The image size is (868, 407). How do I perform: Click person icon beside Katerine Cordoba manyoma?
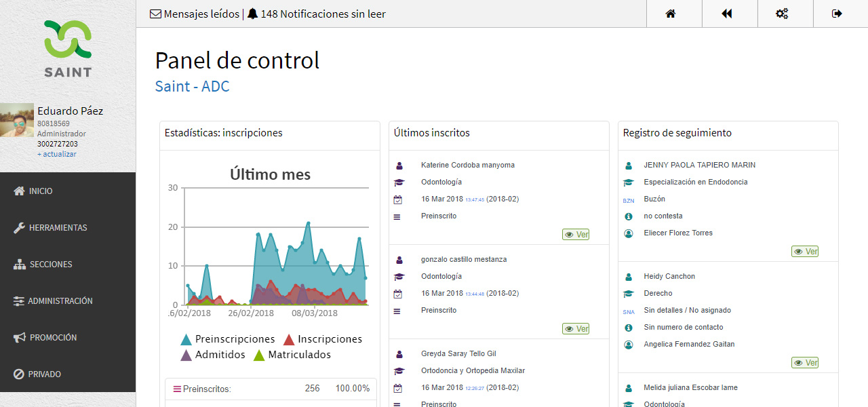pyautogui.click(x=399, y=166)
